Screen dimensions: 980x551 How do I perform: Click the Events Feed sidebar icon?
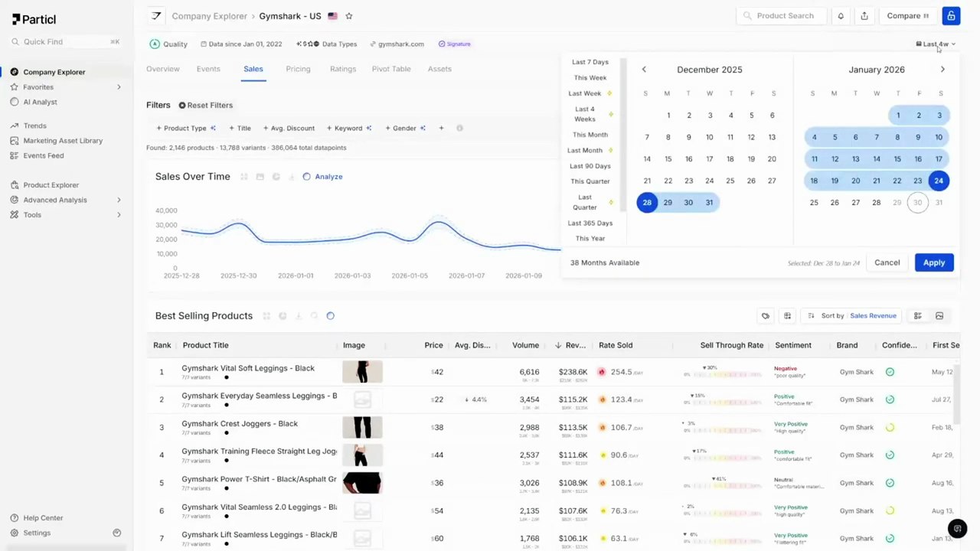15,155
